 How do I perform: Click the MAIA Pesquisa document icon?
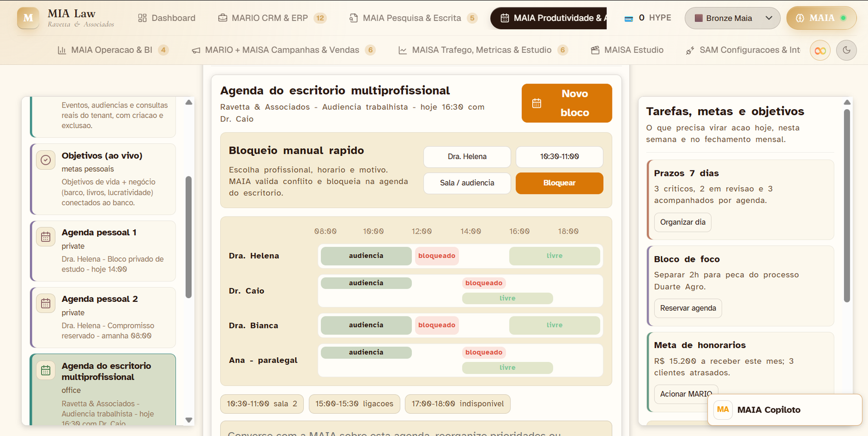pos(354,18)
